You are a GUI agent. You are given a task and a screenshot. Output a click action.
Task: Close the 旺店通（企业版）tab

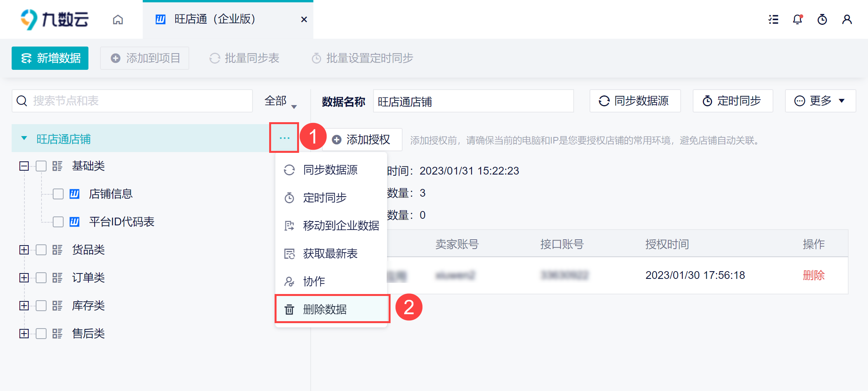click(x=304, y=19)
